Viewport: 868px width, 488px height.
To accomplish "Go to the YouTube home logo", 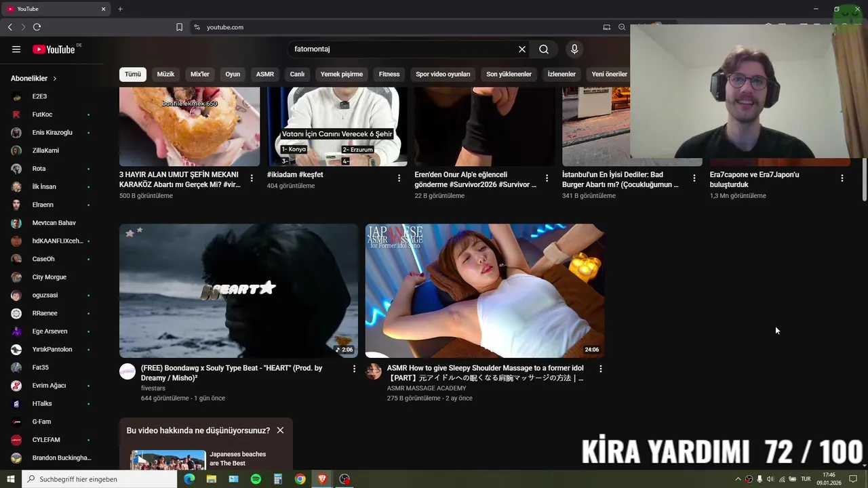I will tap(54, 49).
